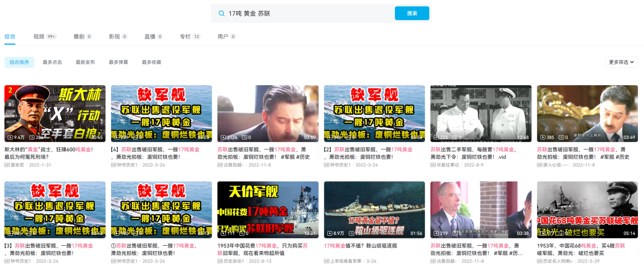Viewport: 644px width, 268px height.
Task: Click the play-count icon next to 9.4万
Action: 10,137
